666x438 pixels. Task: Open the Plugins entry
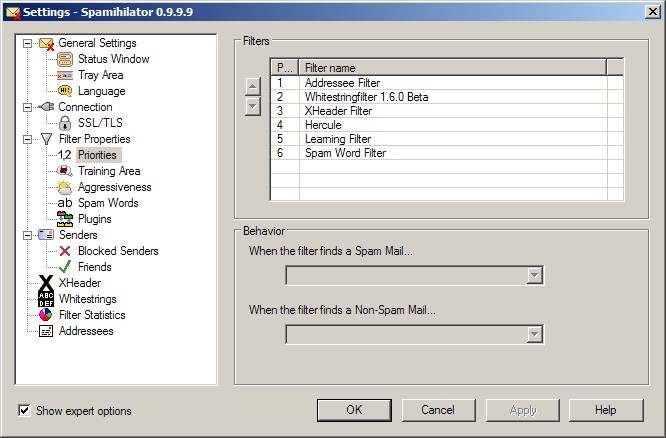tap(95, 219)
